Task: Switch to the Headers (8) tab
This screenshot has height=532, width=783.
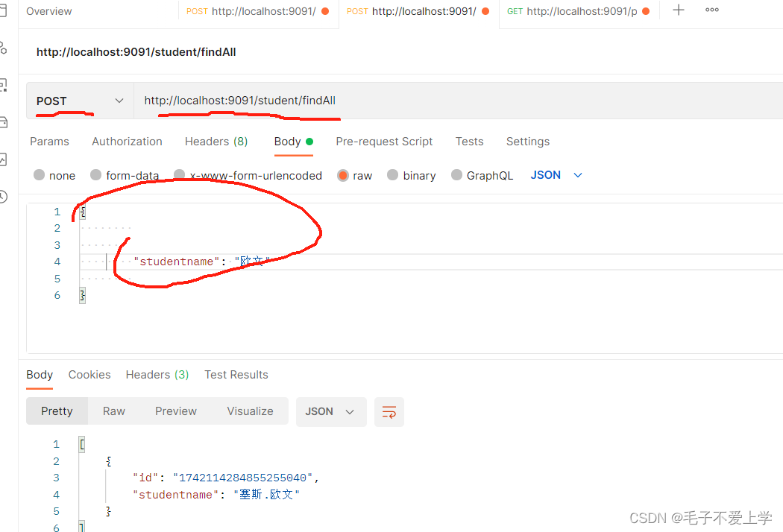Action: [216, 141]
